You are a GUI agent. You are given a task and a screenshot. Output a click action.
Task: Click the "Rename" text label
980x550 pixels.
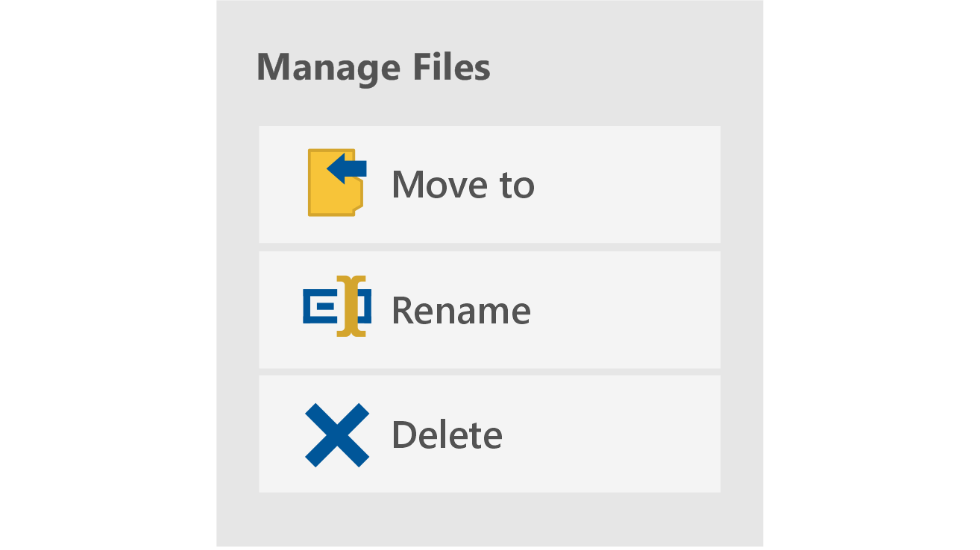pyautogui.click(x=461, y=311)
